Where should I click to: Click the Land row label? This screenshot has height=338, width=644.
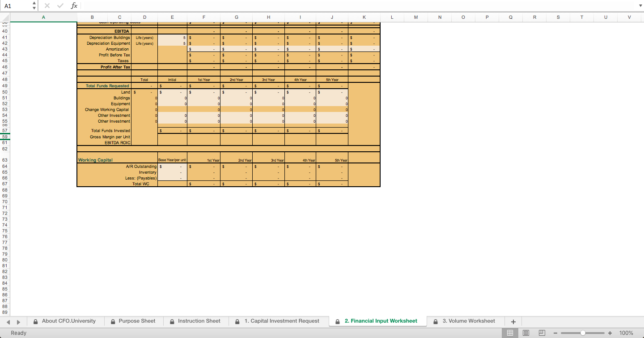tap(126, 92)
